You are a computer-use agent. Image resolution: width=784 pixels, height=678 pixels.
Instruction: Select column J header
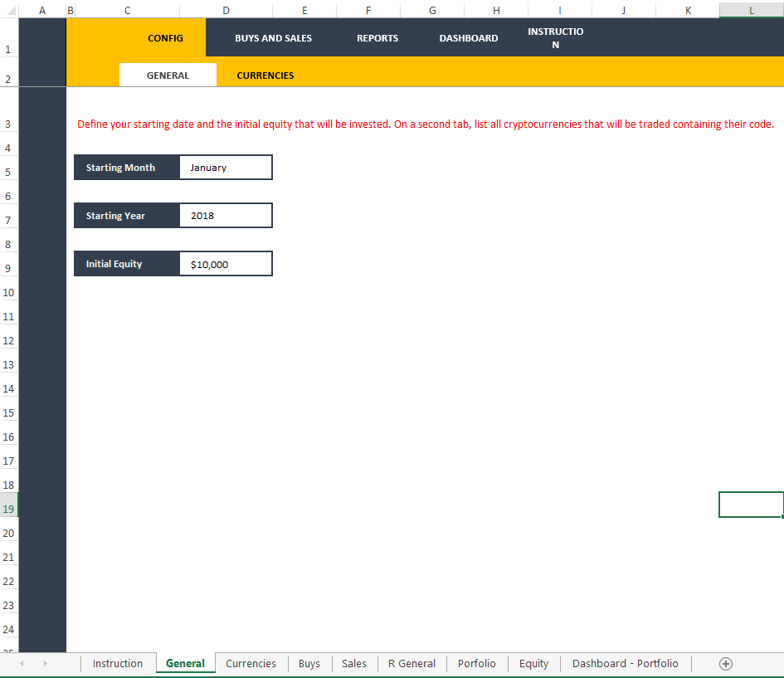tap(624, 10)
